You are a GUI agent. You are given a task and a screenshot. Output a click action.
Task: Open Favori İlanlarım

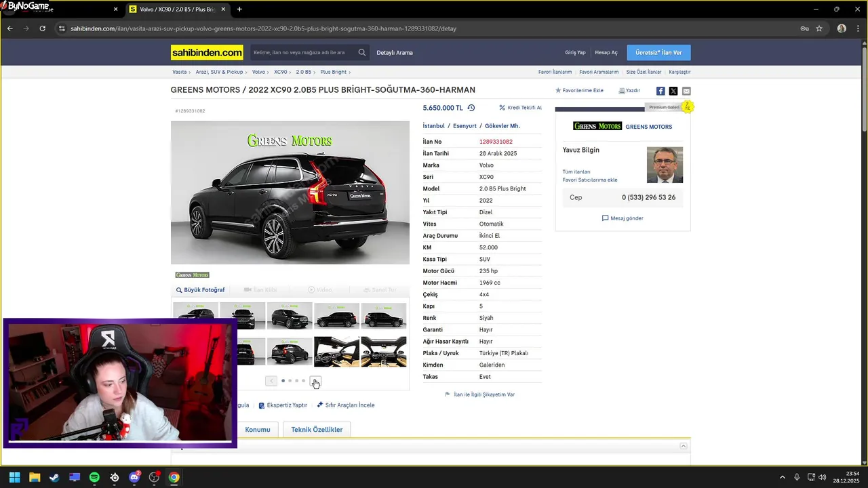click(555, 72)
